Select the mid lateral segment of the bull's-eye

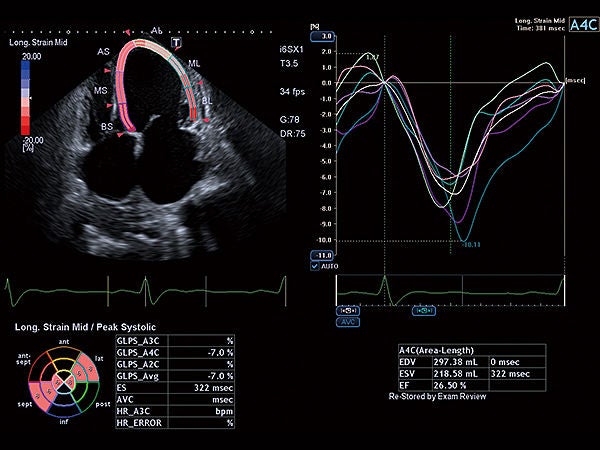[79, 373]
